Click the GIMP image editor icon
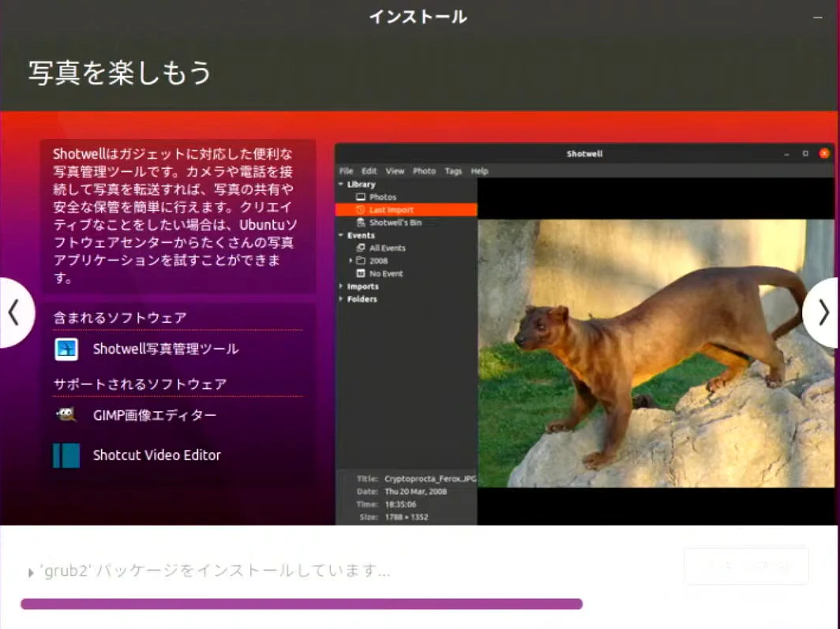Screen dimensions: 840x629 click(66, 415)
